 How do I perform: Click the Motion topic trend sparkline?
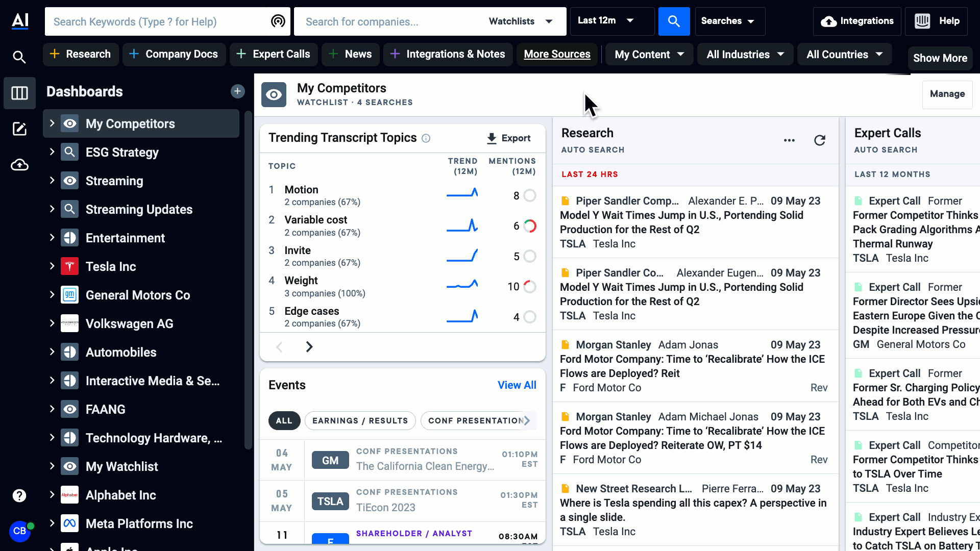(x=462, y=193)
